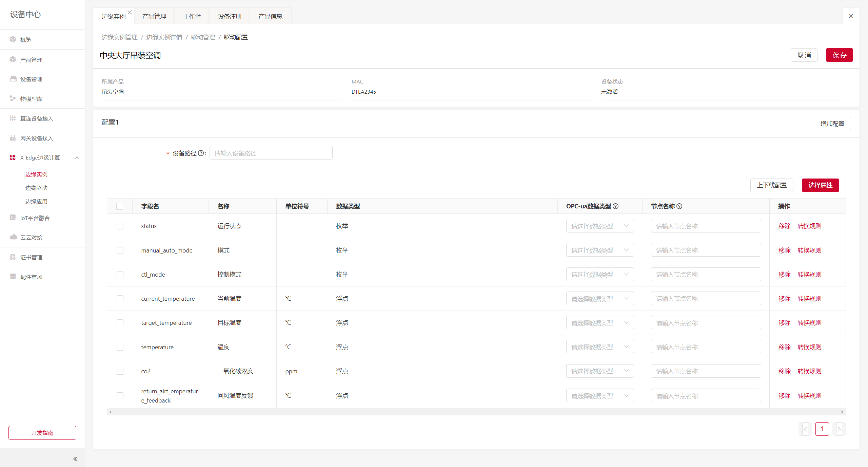The image size is (868, 467).
Task: Switch to the 产品管理 tab
Action: click(154, 16)
